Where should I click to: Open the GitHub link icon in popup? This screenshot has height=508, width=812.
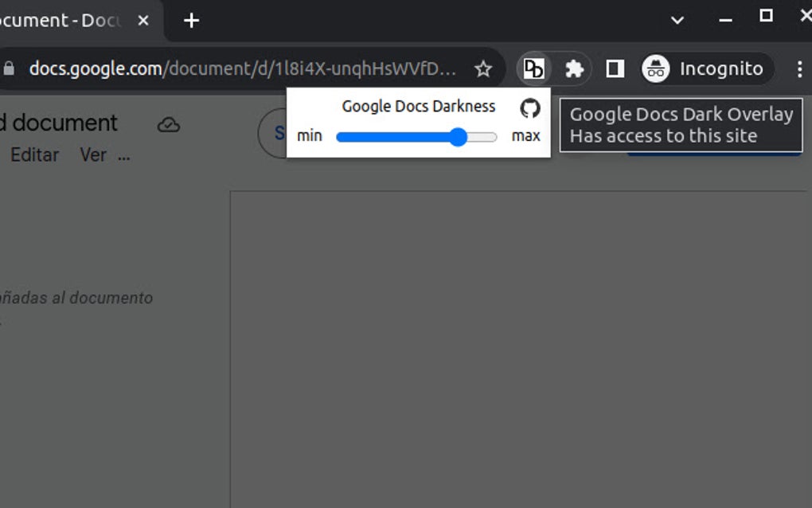[x=529, y=108]
